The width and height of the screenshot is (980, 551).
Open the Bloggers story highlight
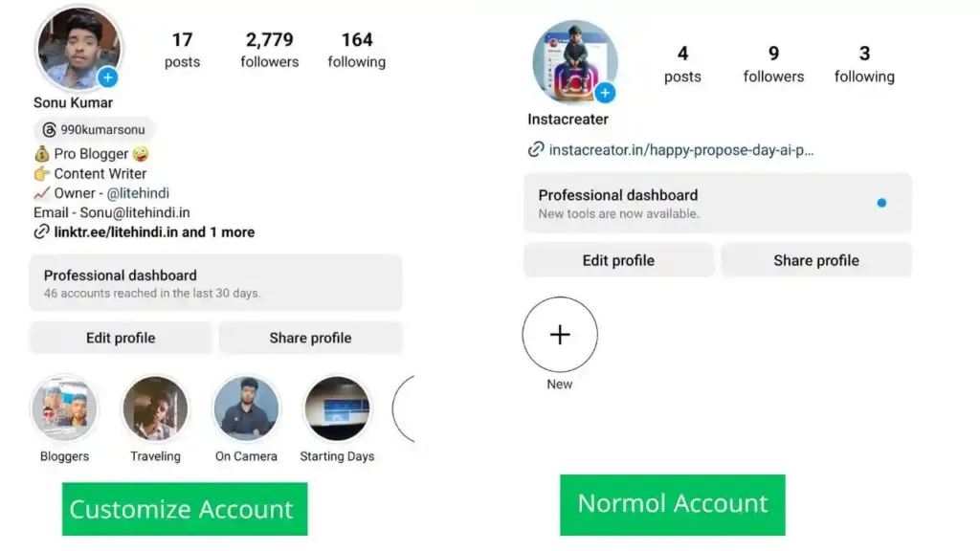[x=64, y=408]
